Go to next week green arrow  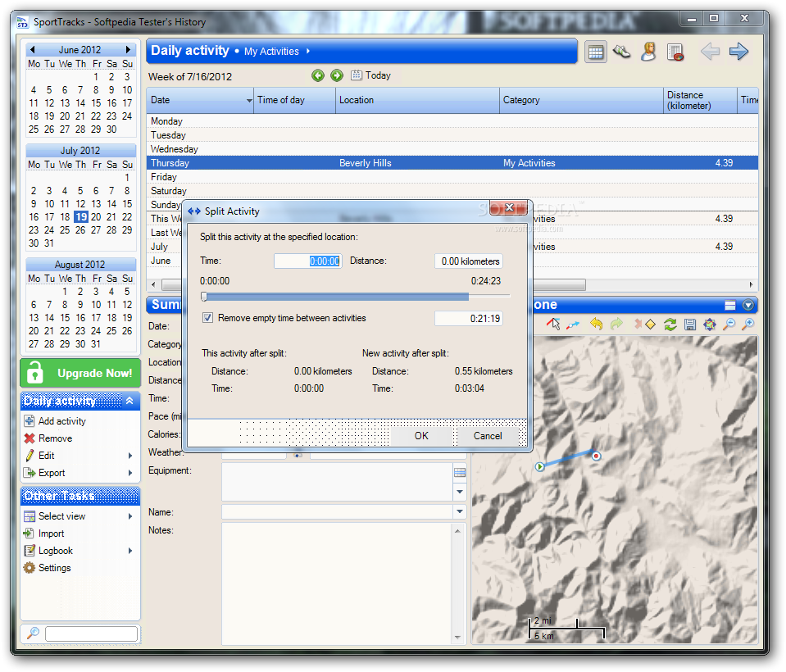[x=337, y=75]
